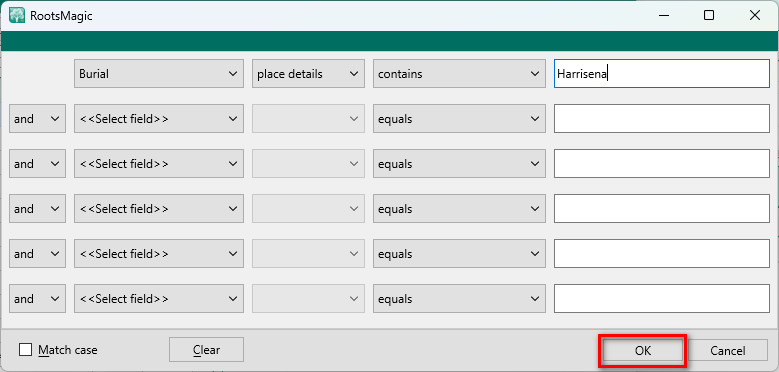Open the last row 'and' dropdown
This screenshot has width=779, height=372.
tap(37, 299)
